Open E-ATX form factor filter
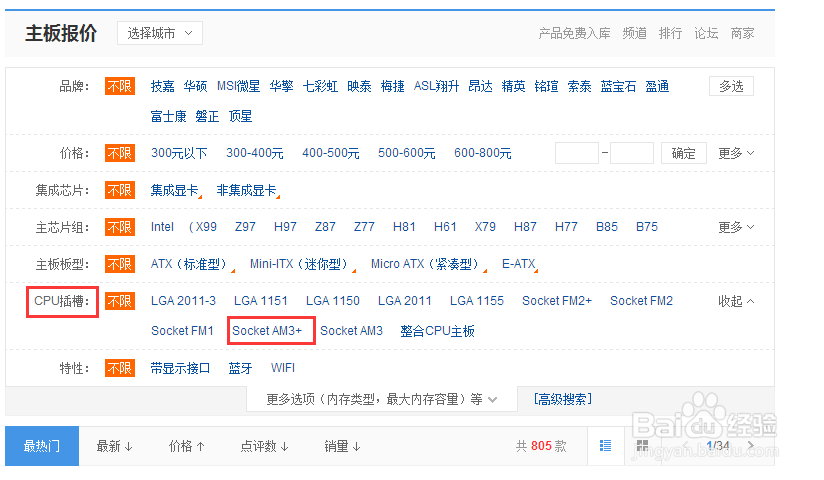Viewport: 824px width, 480px height. [520, 264]
